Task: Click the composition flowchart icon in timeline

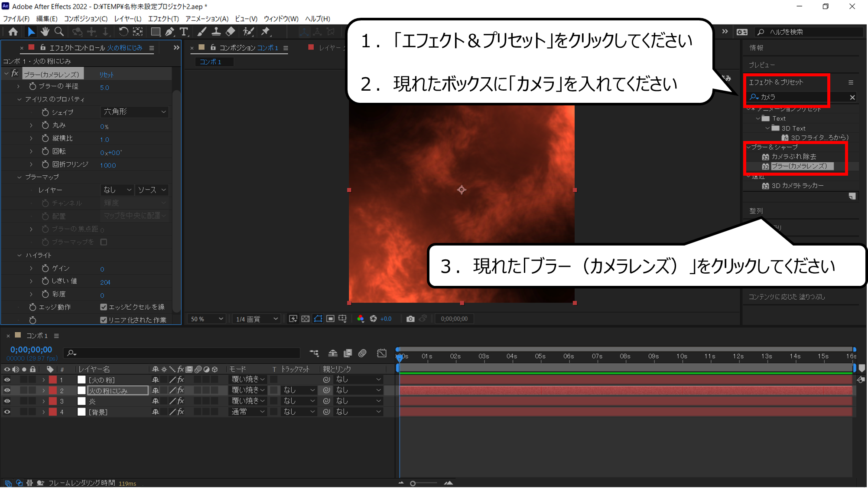Action: 314,353
